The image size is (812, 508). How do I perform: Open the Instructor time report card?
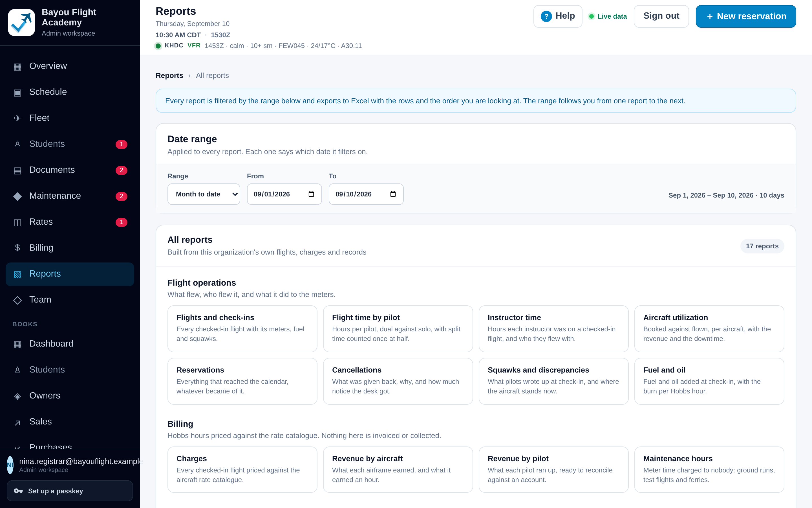pos(554,329)
